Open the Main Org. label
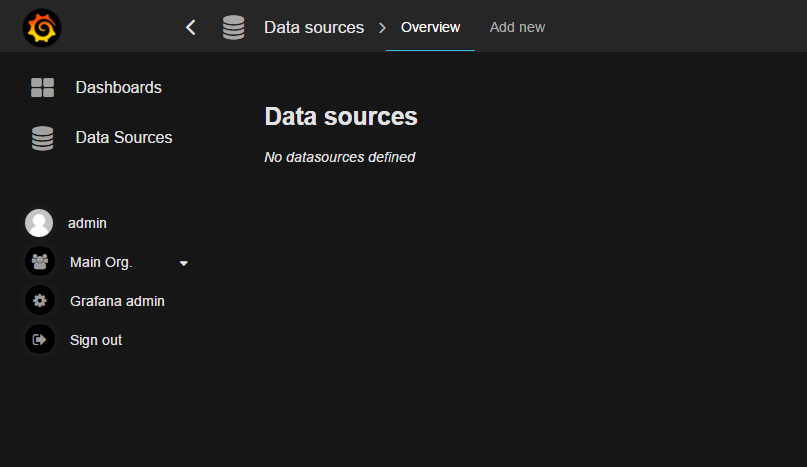Image resolution: width=807 pixels, height=467 pixels. (101, 262)
